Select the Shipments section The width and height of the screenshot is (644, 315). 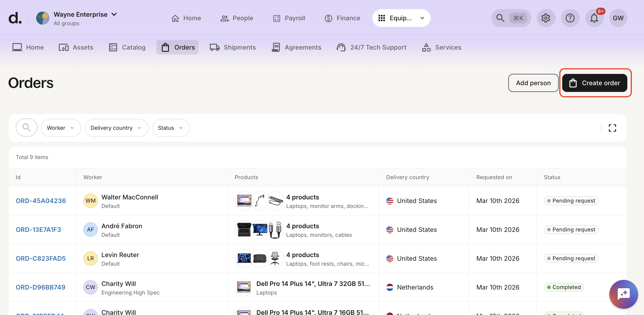[233, 47]
